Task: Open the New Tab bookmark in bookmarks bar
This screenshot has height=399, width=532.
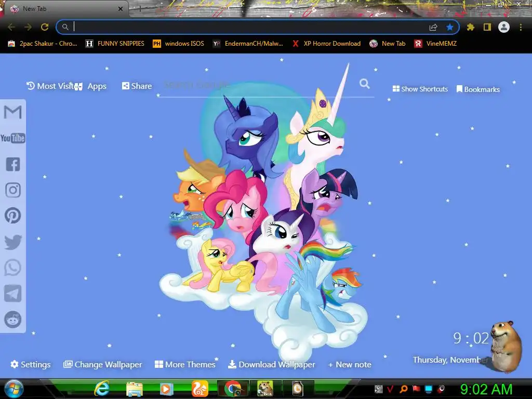Action: point(388,44)
